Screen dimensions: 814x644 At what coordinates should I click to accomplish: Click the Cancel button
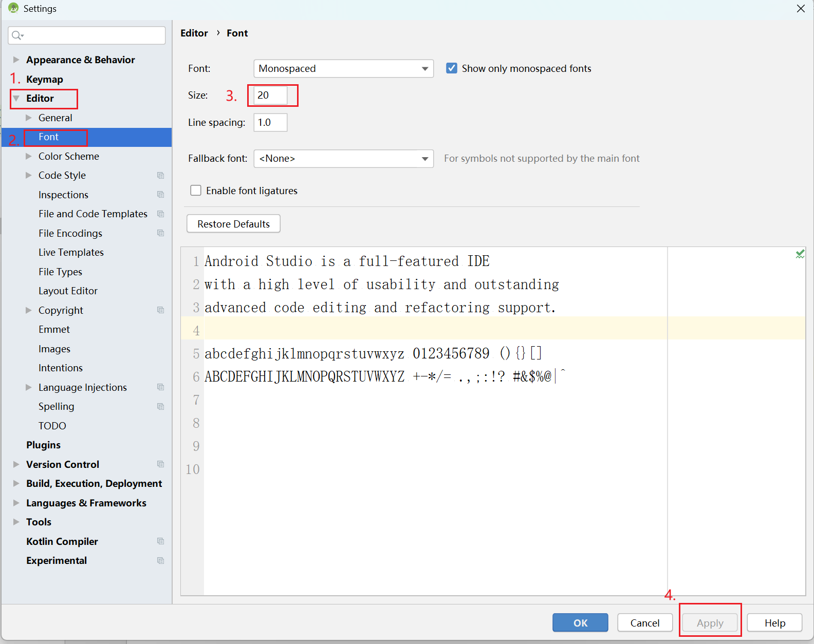pos(645,623)
